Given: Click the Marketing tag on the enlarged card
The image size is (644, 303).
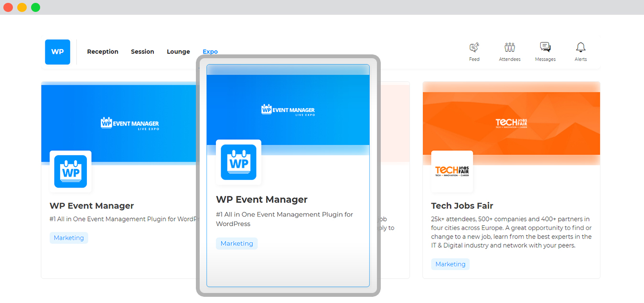Looking at the screenshot, I should coord(237,244).
